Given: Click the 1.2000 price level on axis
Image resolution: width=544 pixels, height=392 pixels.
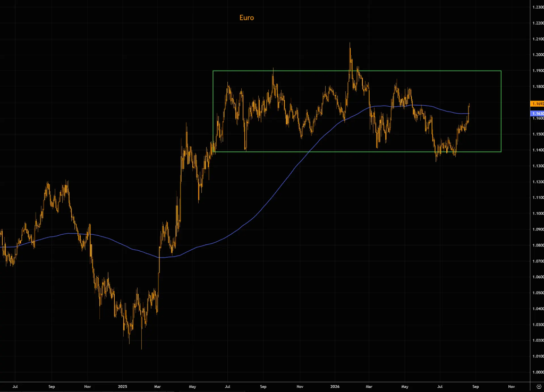Looking at the screenshot, I should [x=538, y=55].
